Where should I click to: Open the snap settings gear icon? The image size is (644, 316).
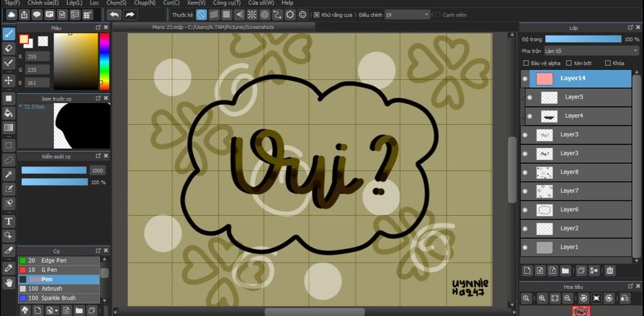coord(303,15)
